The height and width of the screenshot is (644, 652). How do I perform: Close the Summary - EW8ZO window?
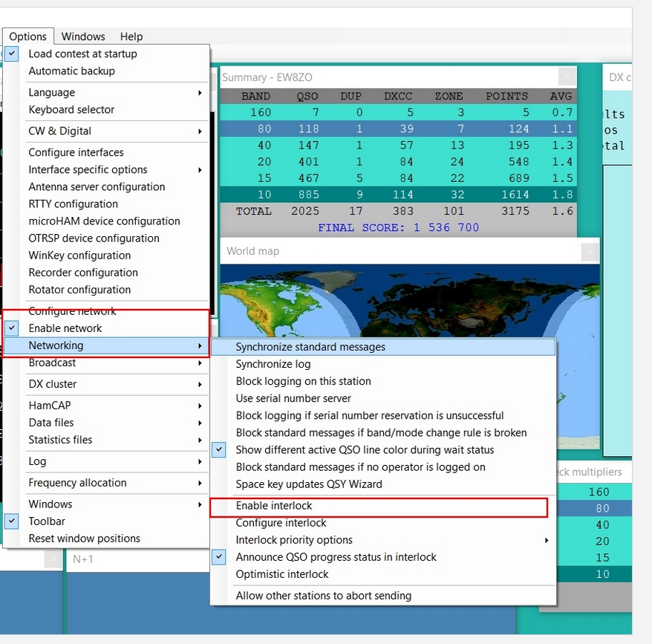567,77
